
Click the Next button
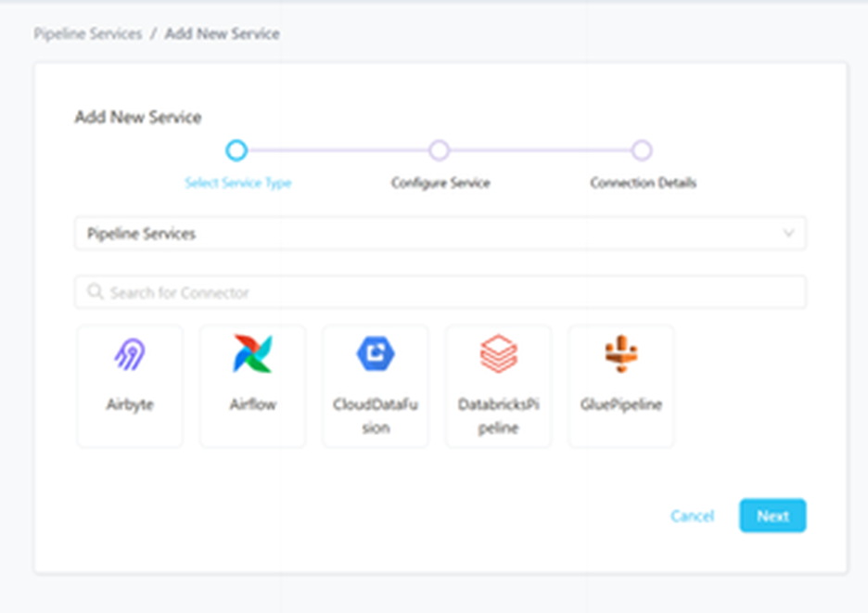[x=772, y=516]
